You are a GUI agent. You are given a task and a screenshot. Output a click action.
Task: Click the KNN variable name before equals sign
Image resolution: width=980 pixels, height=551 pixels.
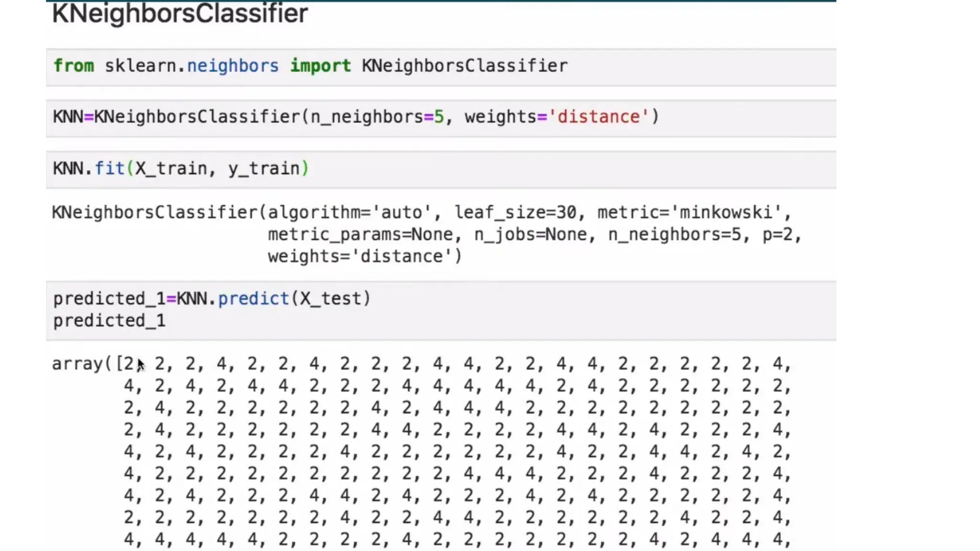67,117
